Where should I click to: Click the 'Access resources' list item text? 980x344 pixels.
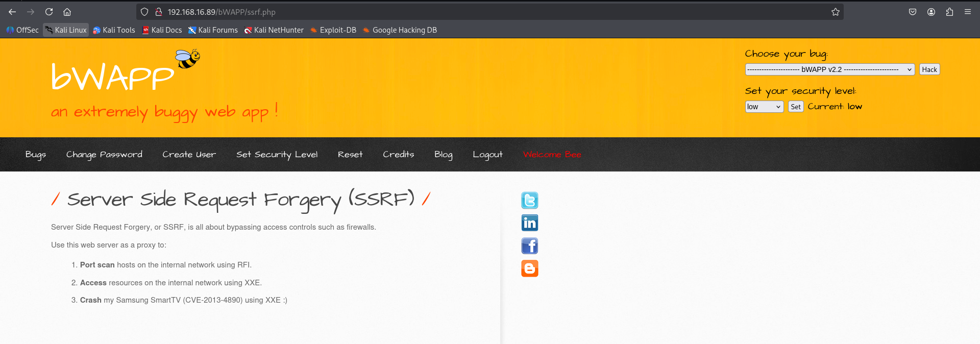pos(171,283)
